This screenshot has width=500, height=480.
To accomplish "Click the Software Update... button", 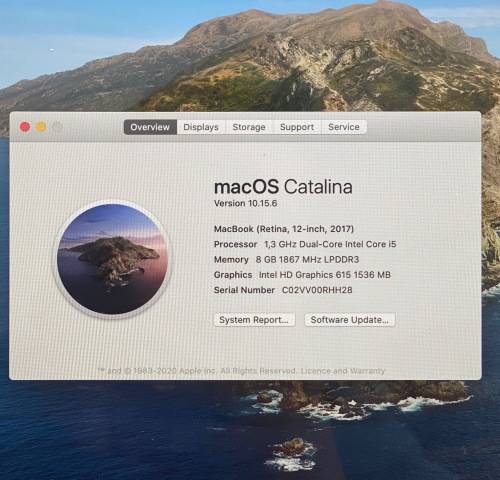I will (350, 320).
